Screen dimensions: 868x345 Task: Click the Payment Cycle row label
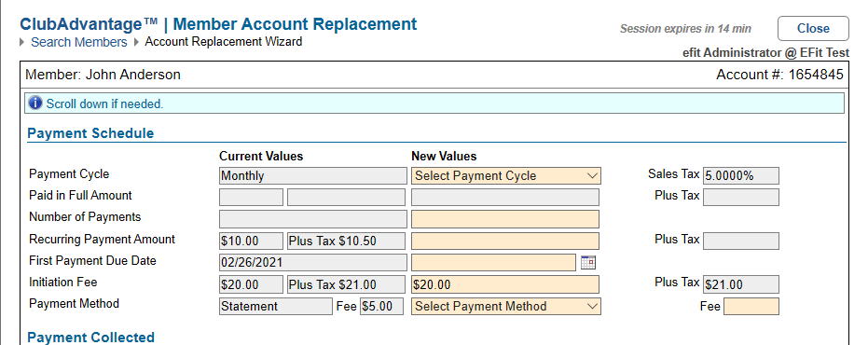coord(69,173)
